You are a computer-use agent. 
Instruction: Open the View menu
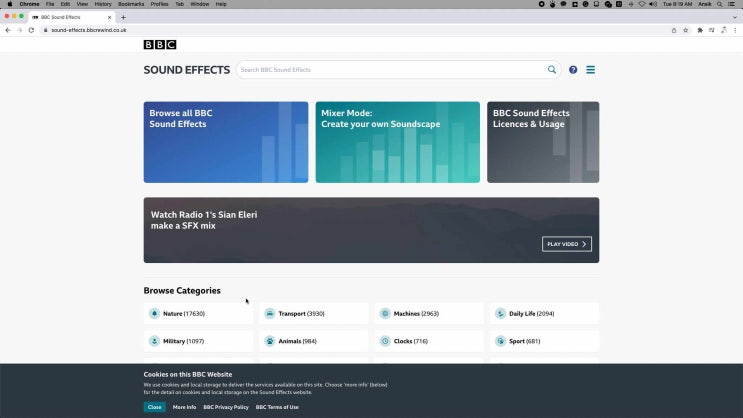pyautogui.click(x=82, y=4)
